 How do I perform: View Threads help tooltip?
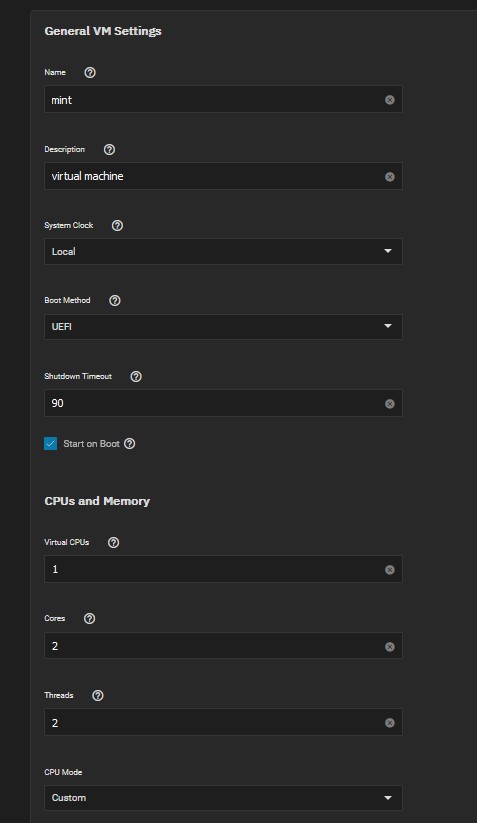98,695
